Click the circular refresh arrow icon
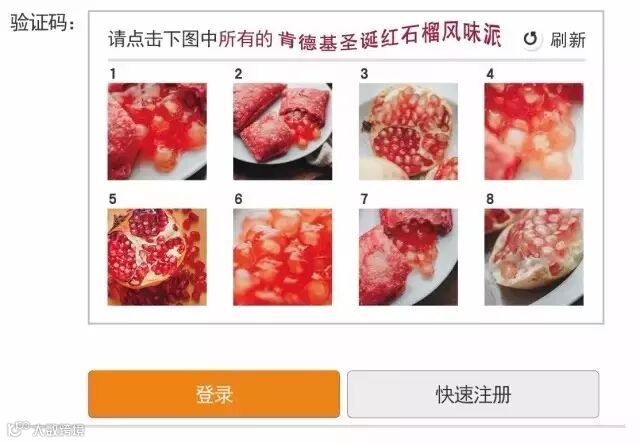 coord(531,39)
